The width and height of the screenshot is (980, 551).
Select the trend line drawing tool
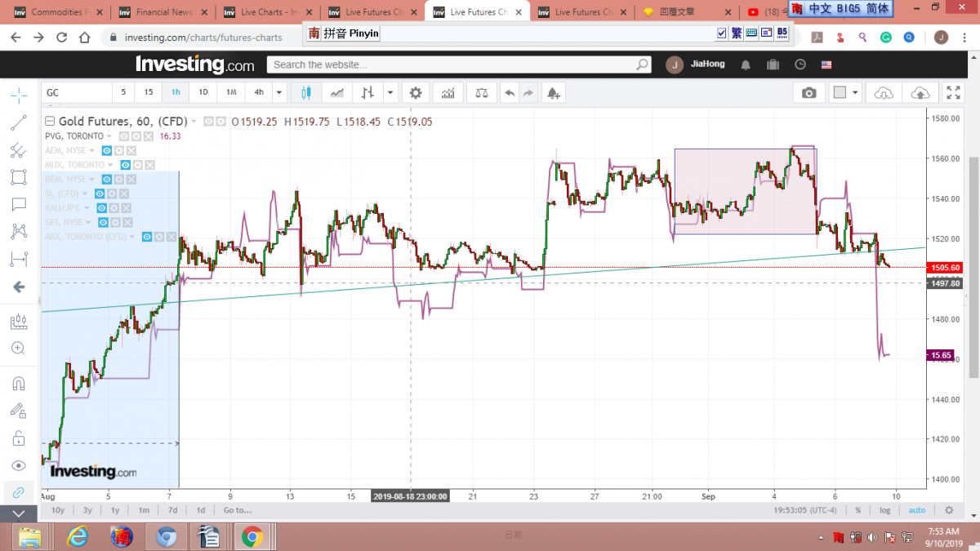(18, 122)
